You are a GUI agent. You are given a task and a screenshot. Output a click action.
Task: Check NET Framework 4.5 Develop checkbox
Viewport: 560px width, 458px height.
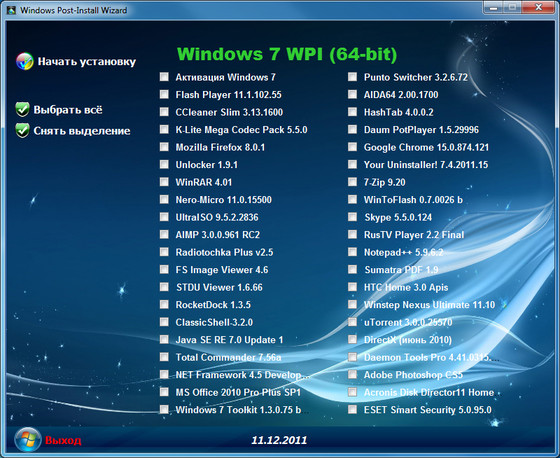pos(164,374)
